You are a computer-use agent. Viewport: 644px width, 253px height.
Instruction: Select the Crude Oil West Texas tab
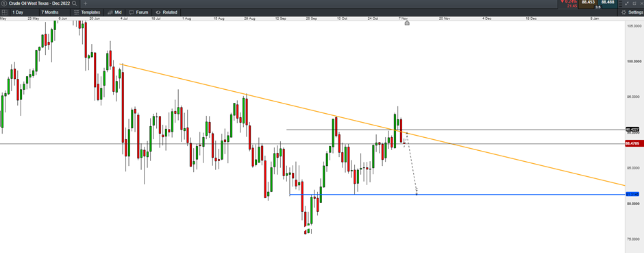pyautogui.click(x=40, y=3)
